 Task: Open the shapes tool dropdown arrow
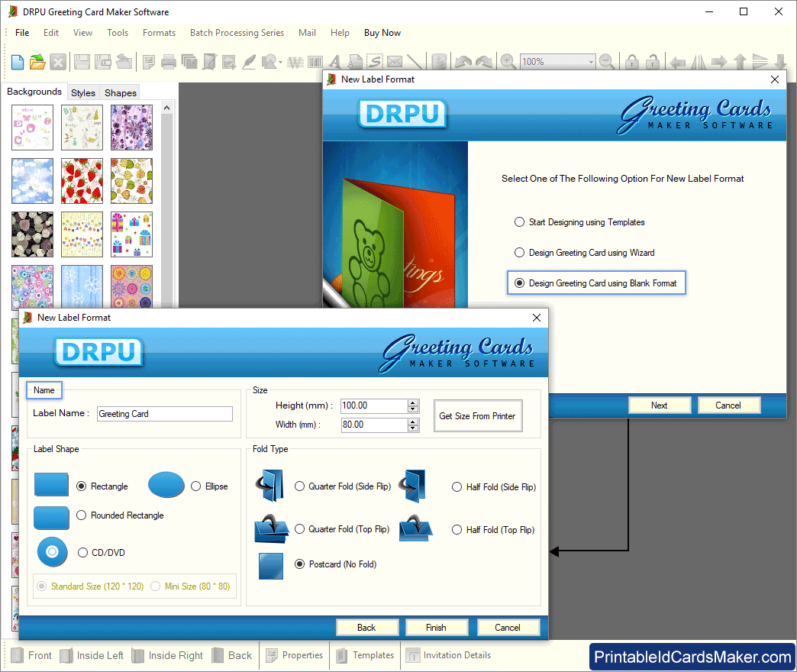click(281, 63)
